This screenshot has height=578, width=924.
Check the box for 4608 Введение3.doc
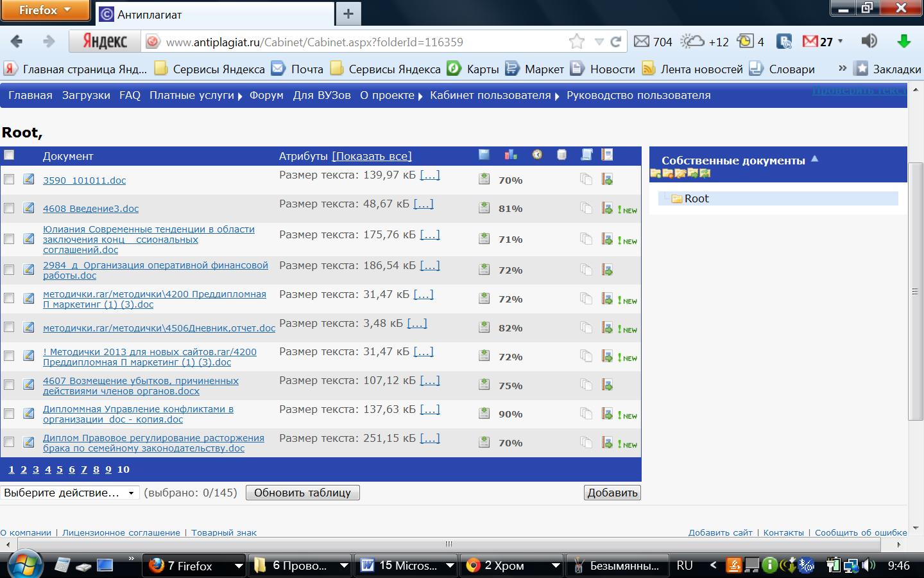point(9,208)
